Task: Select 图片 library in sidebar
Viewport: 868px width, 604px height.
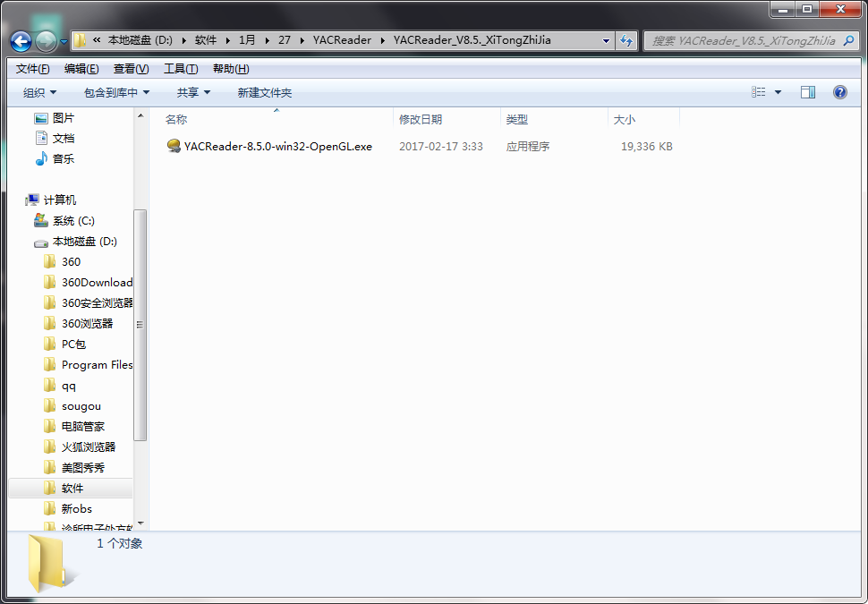Action: pos(64,118)
